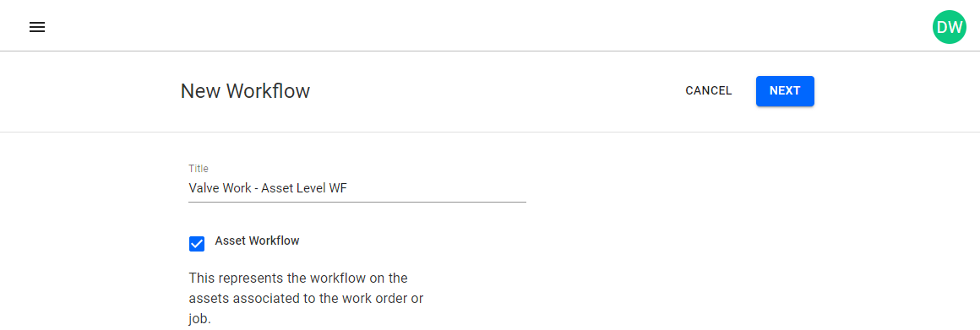Click the white checkmark inside the blue box
Screen dimensions: 980x330
[x=197, y=244]
